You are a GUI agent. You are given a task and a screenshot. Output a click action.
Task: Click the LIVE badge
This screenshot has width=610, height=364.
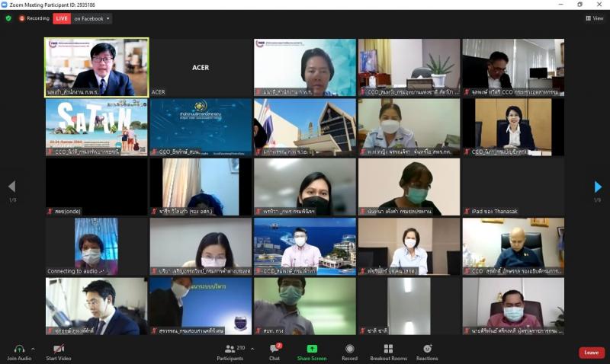coord(62,18)
